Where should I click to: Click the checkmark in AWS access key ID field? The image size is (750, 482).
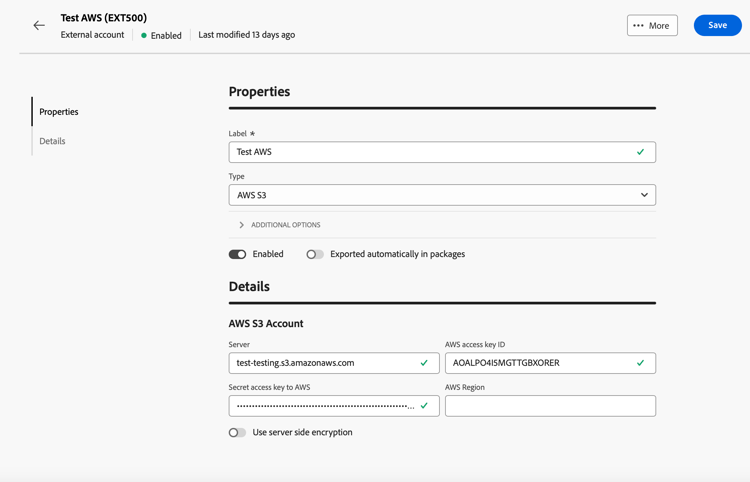641,363
